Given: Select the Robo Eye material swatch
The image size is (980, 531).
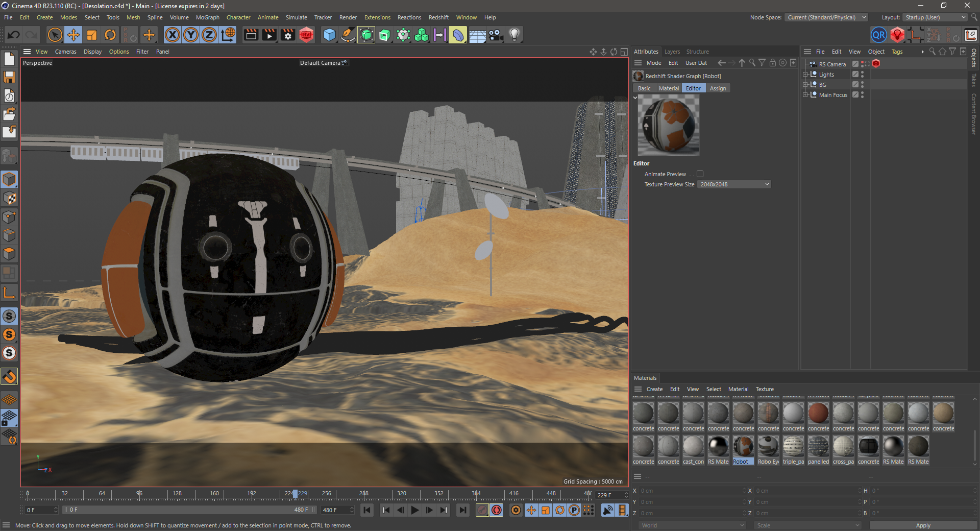Looking at the screenshot, I should tap(768, 447).
